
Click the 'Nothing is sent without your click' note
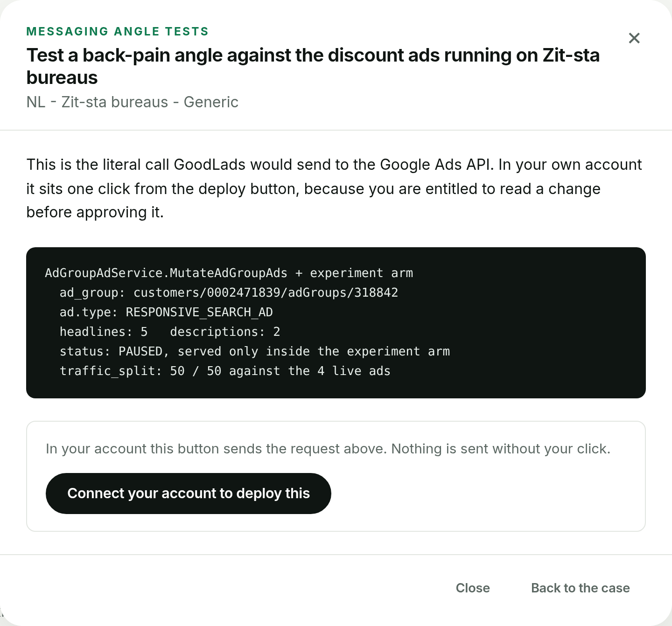tap(501, 449)
